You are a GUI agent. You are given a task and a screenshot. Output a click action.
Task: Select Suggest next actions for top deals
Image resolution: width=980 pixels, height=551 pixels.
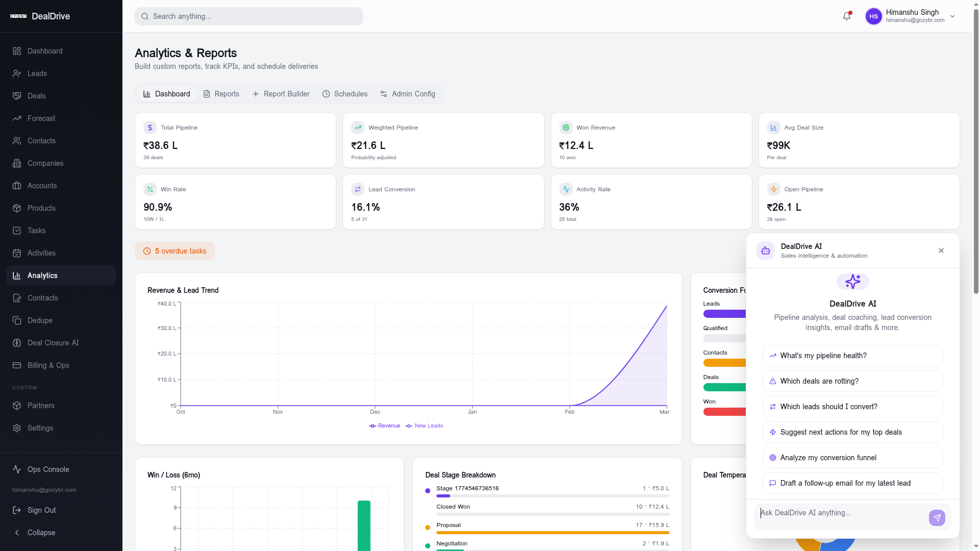pos(852,432)
